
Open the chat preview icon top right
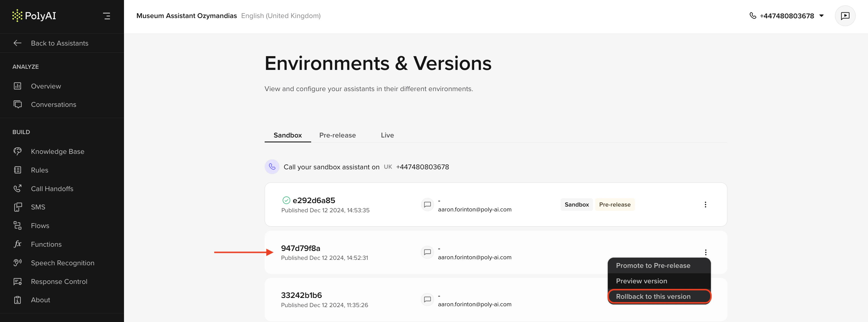pos(845,16)
